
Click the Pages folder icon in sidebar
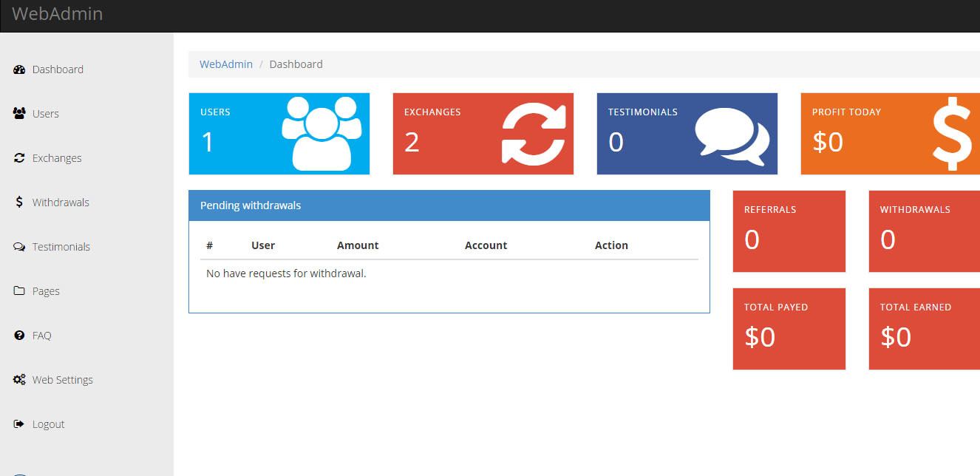[19, 291]
